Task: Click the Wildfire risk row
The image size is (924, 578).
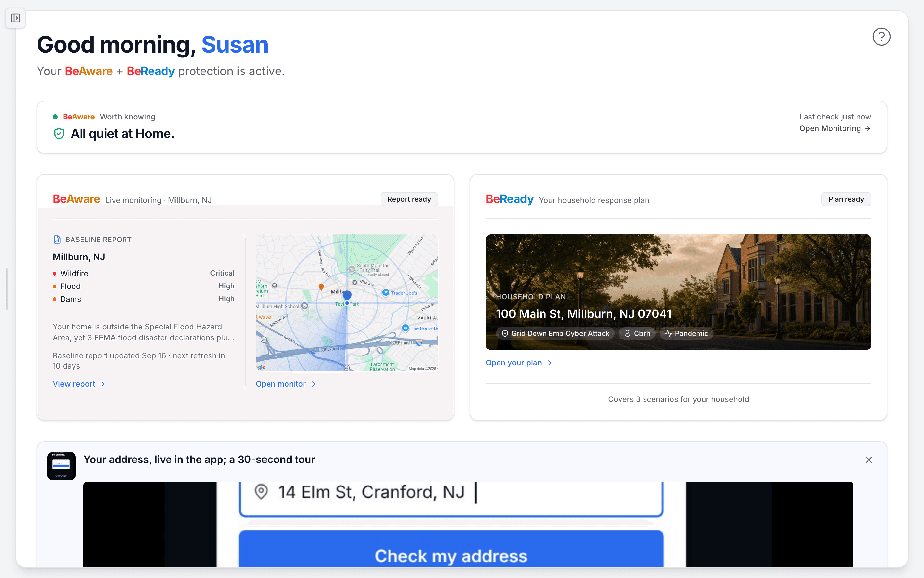Action: (143, 273)
